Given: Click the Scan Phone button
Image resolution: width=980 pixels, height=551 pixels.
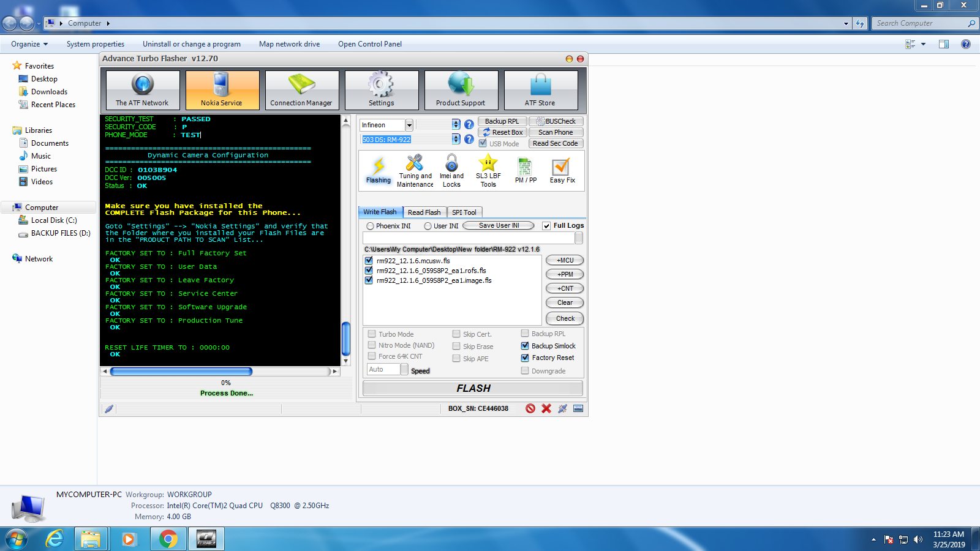Looking at the screenshot, I should coord(556,132).
